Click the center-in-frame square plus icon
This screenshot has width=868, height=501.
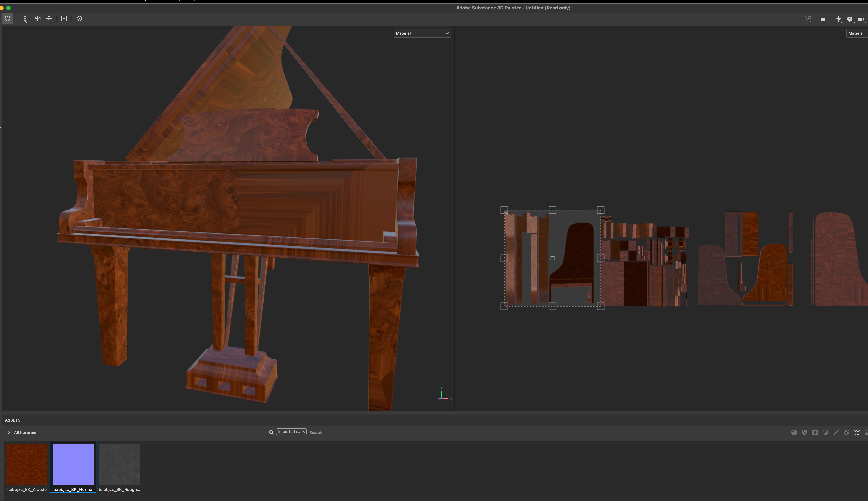point(64,19)
